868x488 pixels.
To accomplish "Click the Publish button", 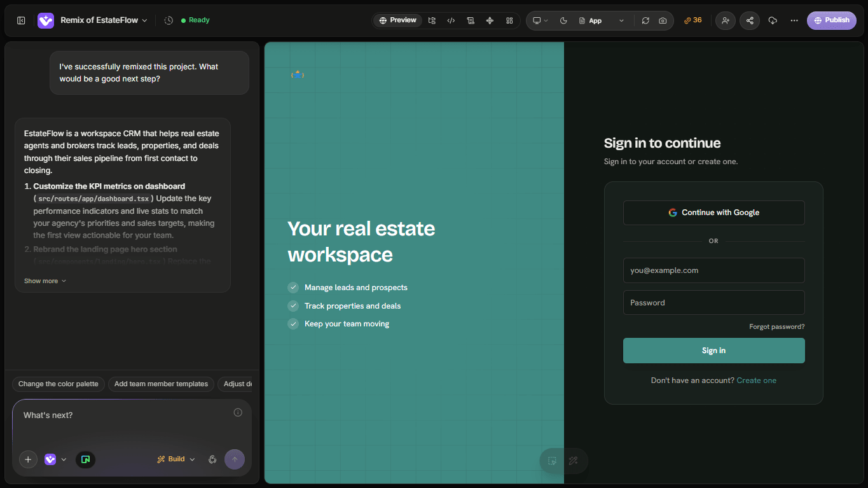I will click(x=832, y=20).
